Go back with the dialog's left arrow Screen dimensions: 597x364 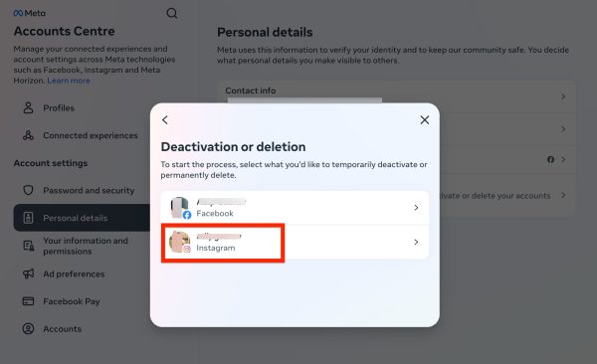(165, 120)
